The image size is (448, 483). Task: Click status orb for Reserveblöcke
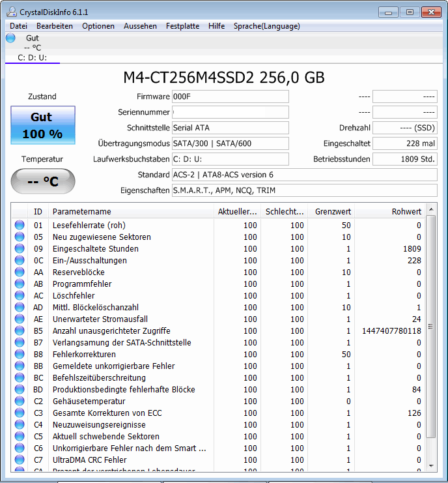tap(20, 272)
